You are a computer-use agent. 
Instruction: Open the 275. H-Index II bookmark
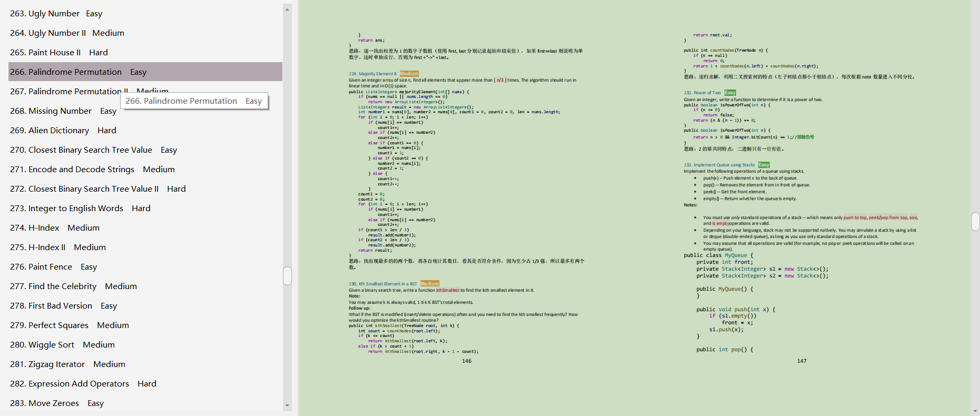click(x=57, y=247)
